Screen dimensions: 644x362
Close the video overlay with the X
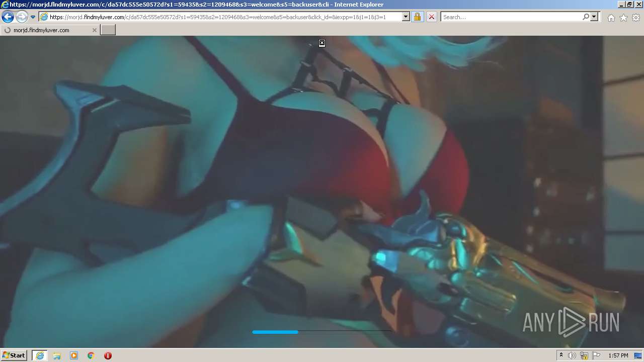click(x=322, y=43)
